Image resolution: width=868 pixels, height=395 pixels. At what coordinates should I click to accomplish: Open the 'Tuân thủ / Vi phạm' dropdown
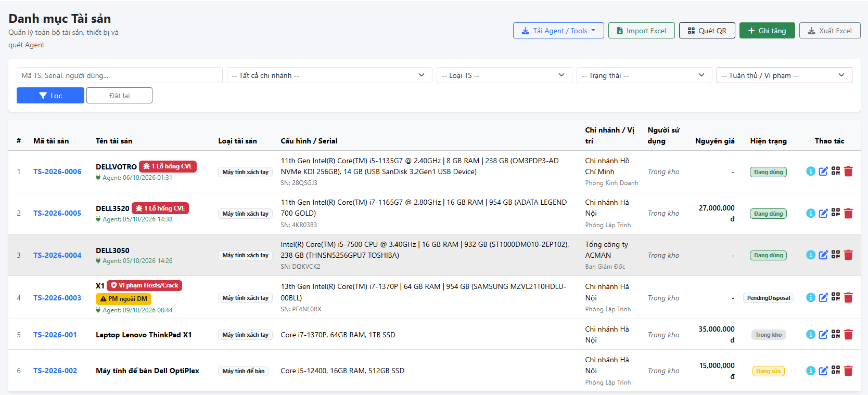pyautogui.click(x=784, y=75)
